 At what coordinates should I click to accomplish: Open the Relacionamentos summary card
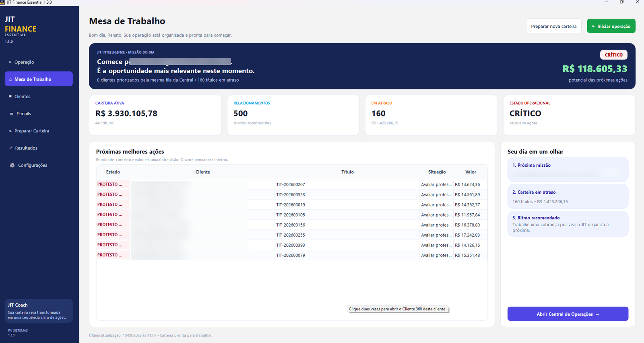(293, 115)
